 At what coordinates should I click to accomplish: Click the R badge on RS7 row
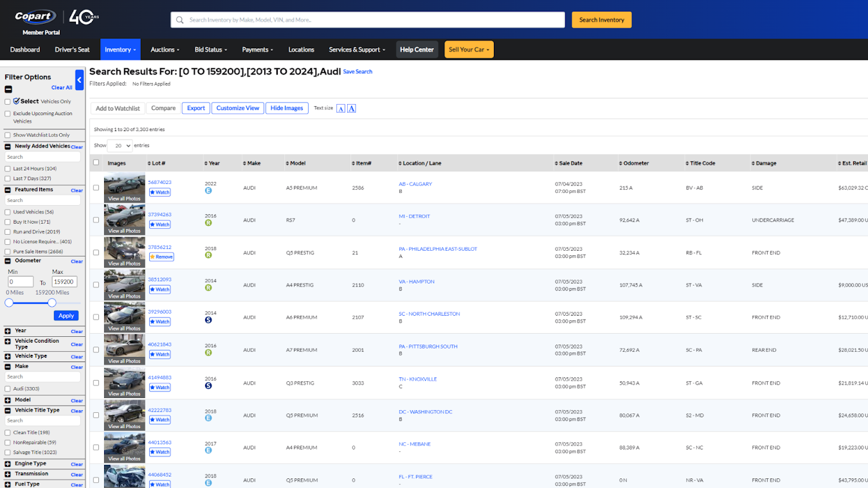(x=208, y=223)
